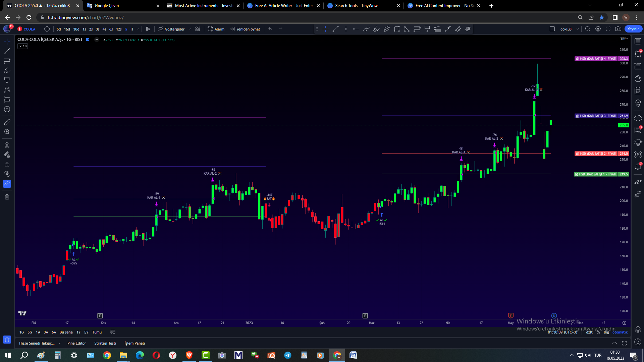The width and height of the screenshot is (644, 362).
Task: Select the crosshair cursor tool in left sidebar
Action: tap(7, 42)
